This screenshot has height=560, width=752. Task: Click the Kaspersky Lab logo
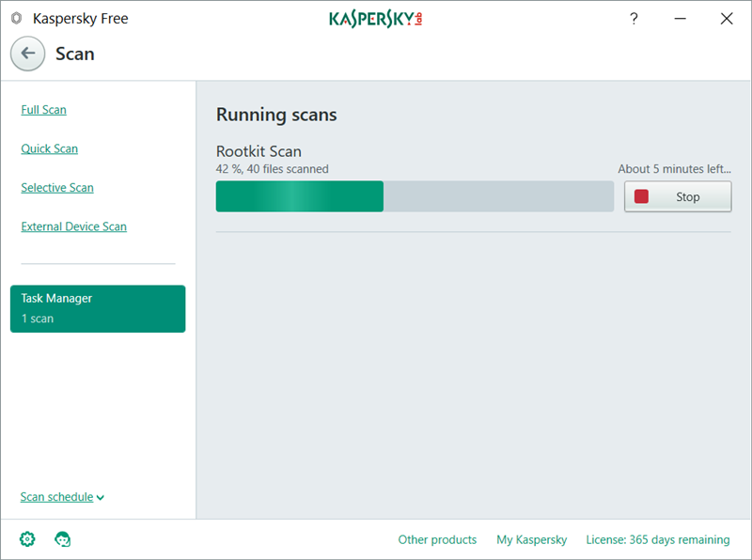click(x=375, y=19)
